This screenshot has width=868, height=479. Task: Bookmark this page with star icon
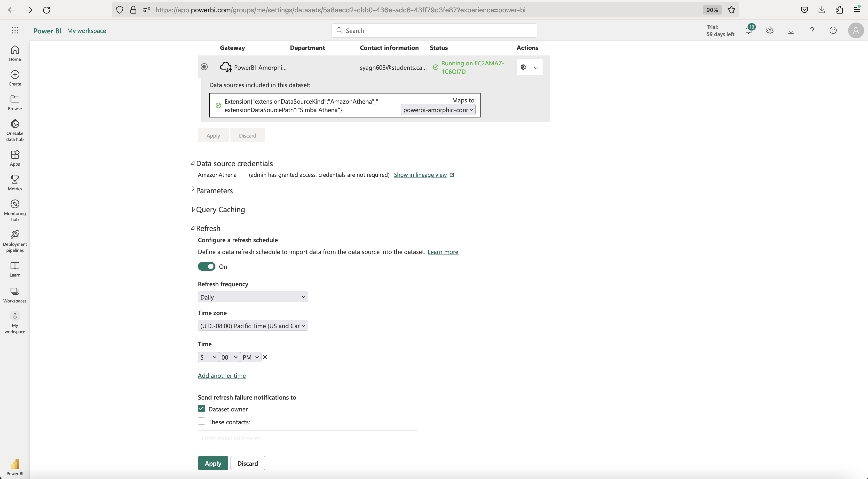point(731,10)
